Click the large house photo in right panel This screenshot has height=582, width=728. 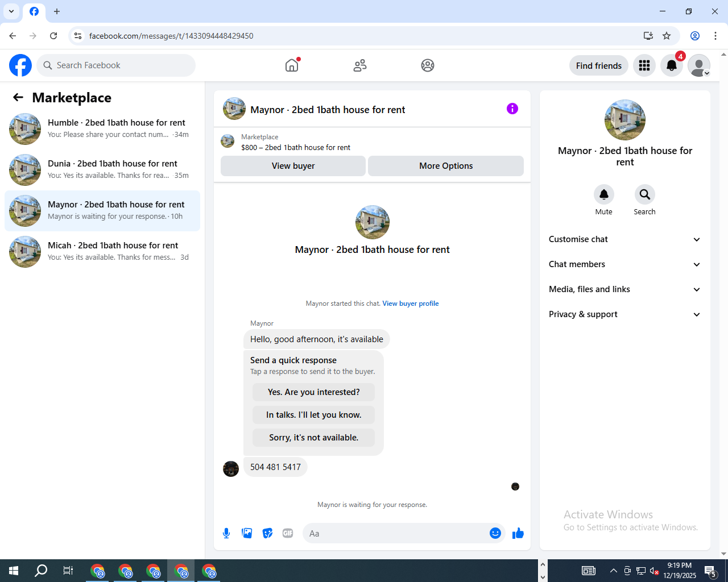[x=625, y=120]
